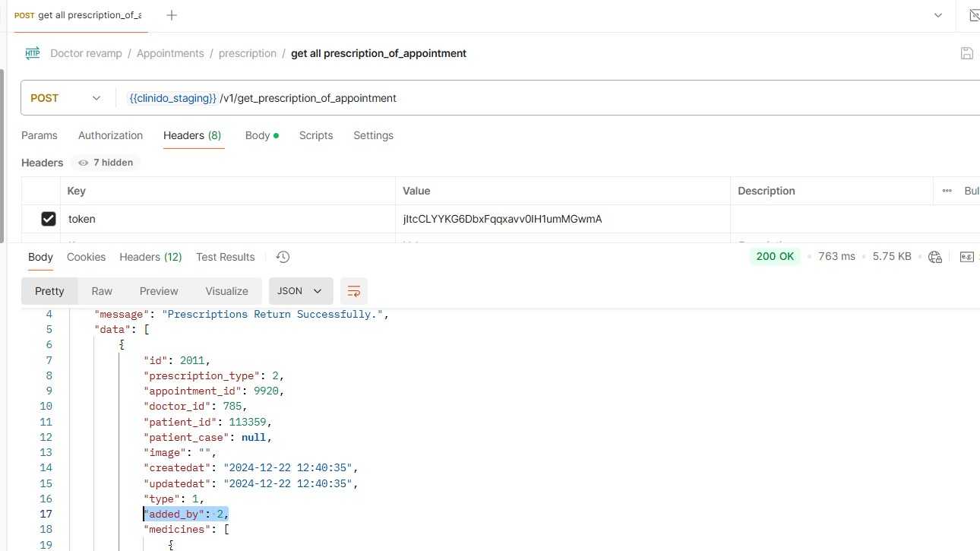980x551 pixels.
Task: Open the three-dots column options icon
Action: (947, 191)
